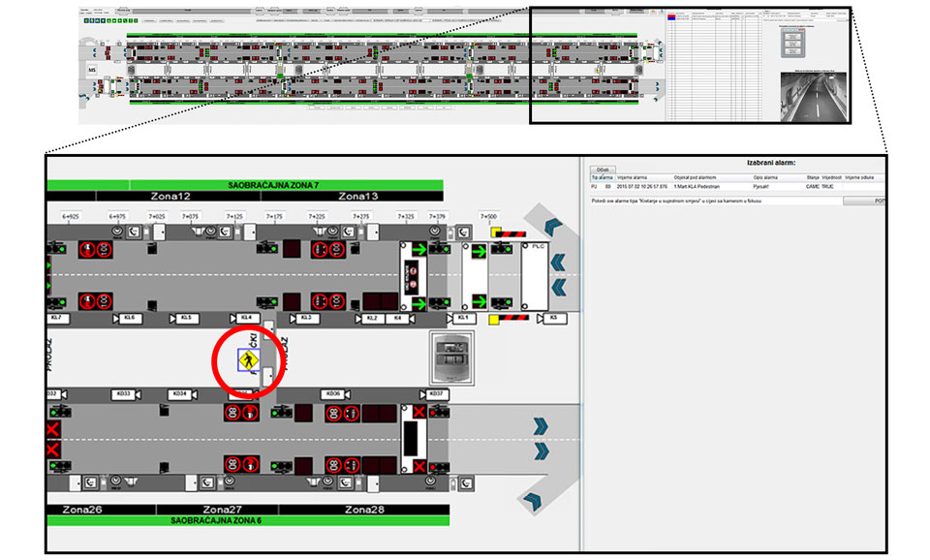
Task: Select the Zona26 label
Action: point(81,510)
